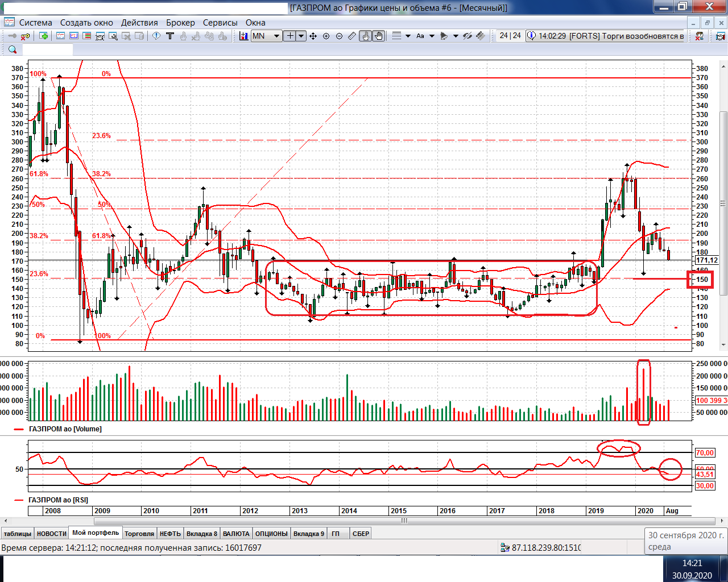
Task: Click the layered eraser clear-all icon
Action: pyautogui.click(x=481, y=36)
